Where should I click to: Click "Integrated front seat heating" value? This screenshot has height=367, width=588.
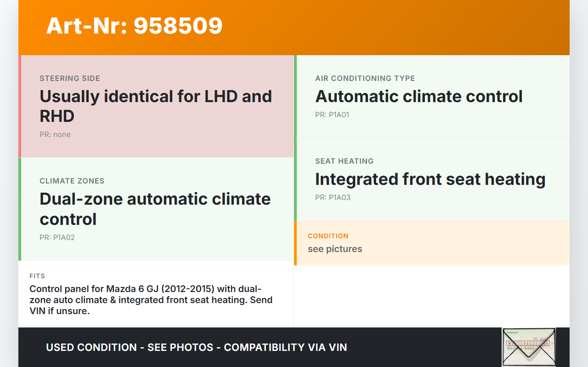coord(430,179)
